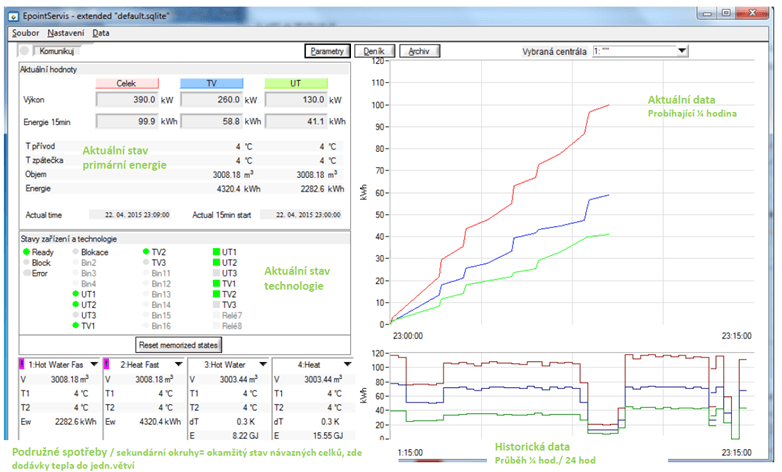
Task: Click the Block status indicator
Action: [x=26, y=262]
